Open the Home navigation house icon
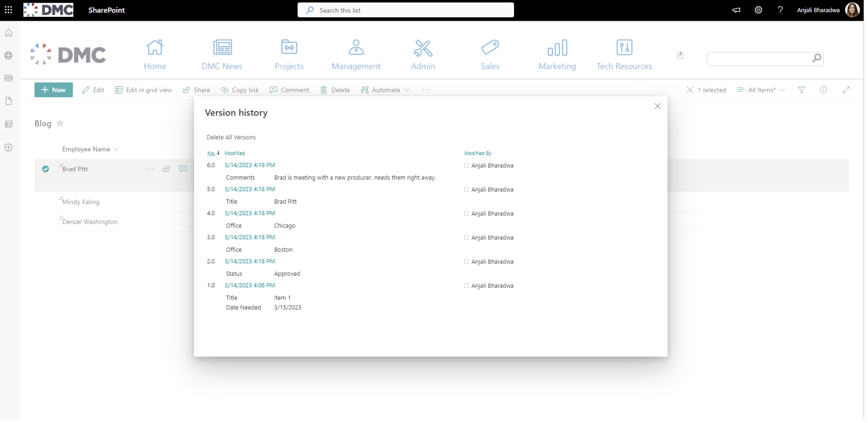This screenshot has height=423, width=868. 155,48
